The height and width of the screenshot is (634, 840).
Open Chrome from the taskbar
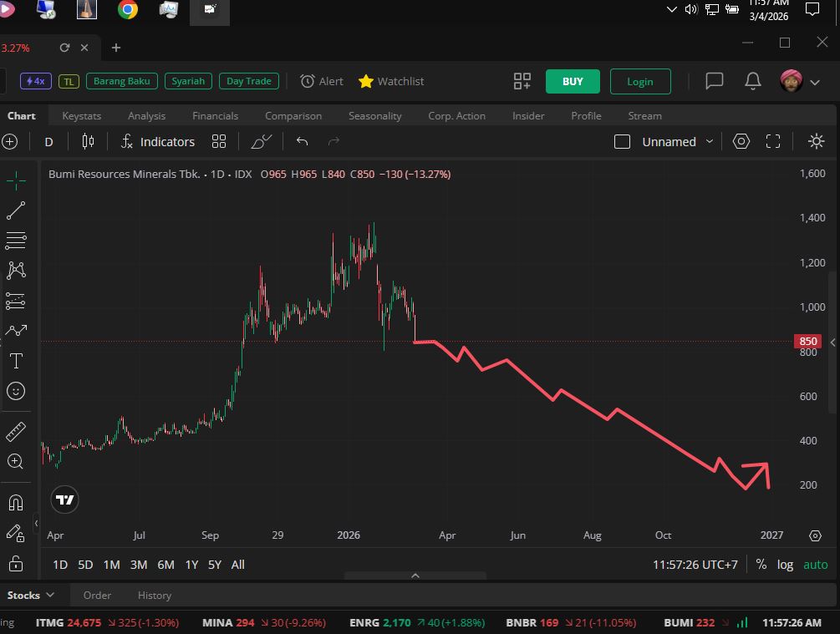pyautogui.click(x=128, y=10)
